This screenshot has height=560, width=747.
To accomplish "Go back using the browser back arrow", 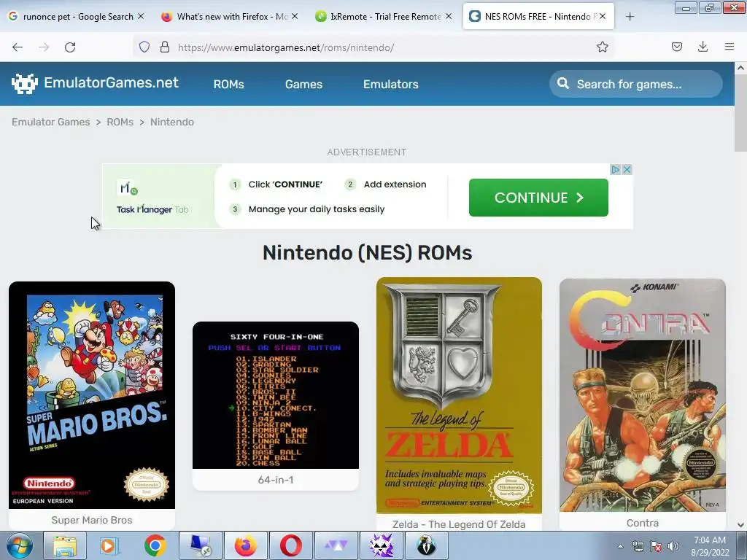I will pyautogui.click(x=18, y=47).
